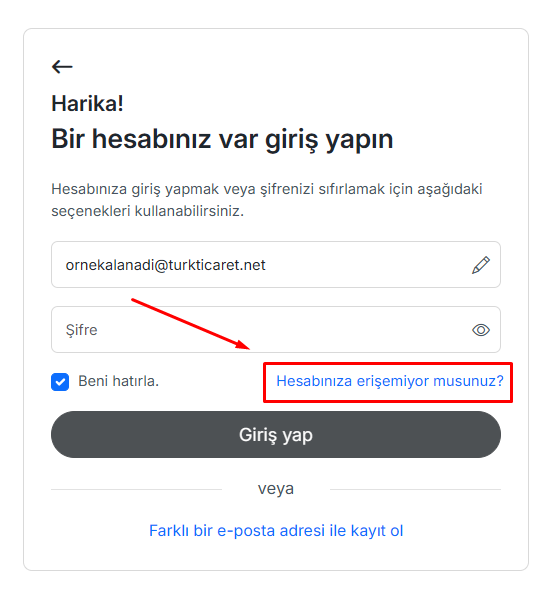Select the forgot account access link
Image resolution: width=555 pixels, height=596 pixels.
(x=390, y=381)
